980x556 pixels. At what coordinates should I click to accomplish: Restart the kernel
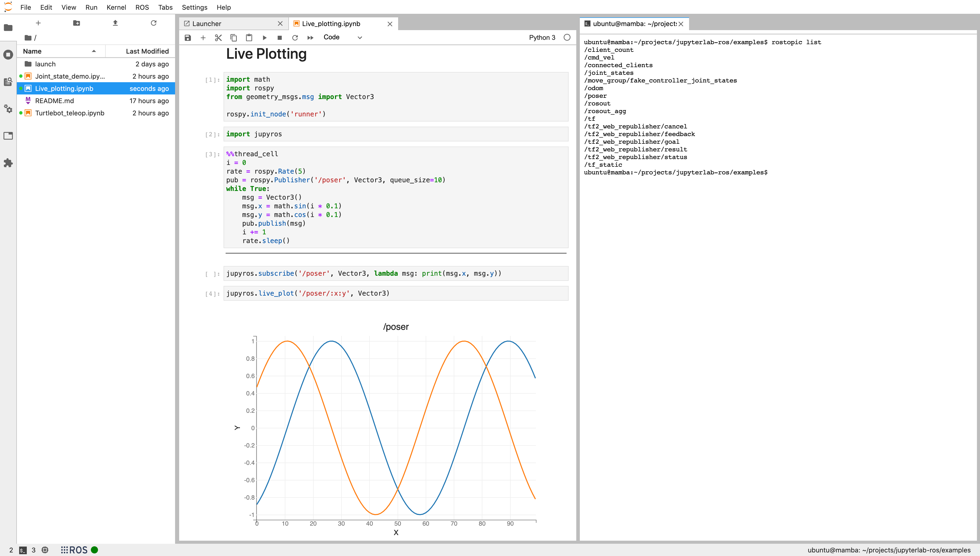[x=295, y=38]
